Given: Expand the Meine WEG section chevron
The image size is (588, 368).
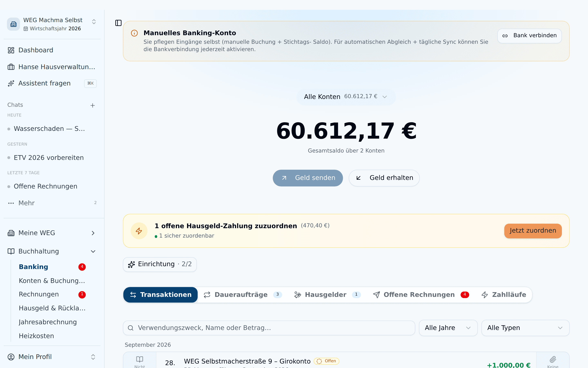Looking at the screenshot, I should pyautogui.click(x=93, y=233).
